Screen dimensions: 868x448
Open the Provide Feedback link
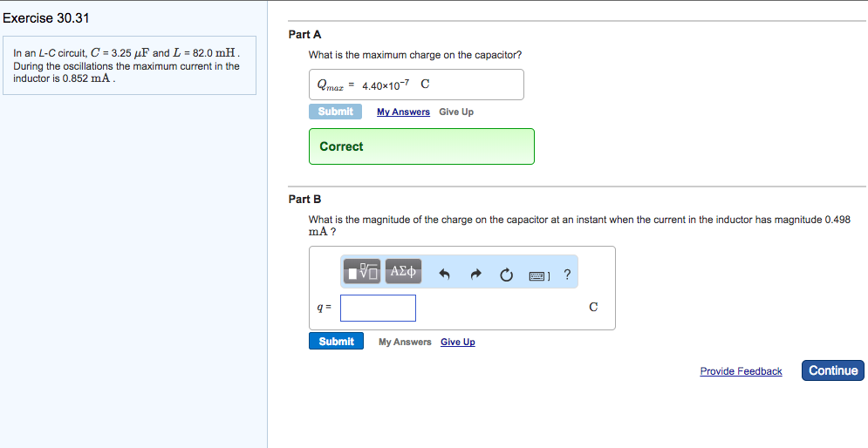tap(741, 371)
